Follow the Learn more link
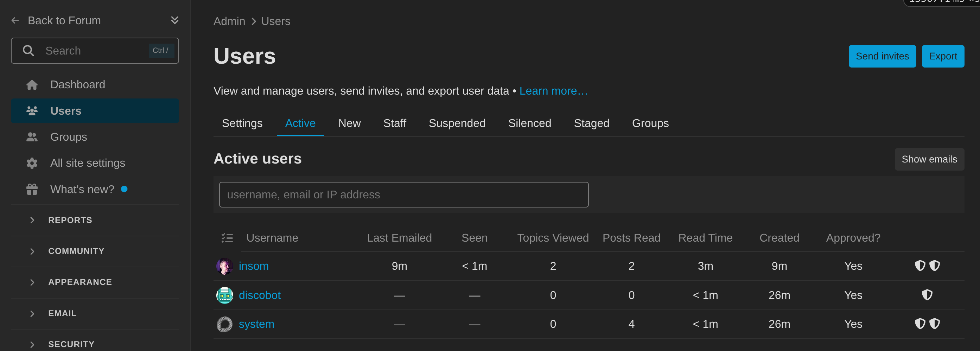Viewport: 980px width, 351px height. click(553, 90)
